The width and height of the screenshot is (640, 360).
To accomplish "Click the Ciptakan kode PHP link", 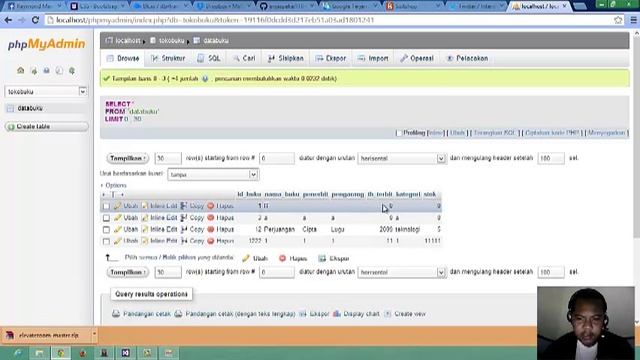I will 552,133.
